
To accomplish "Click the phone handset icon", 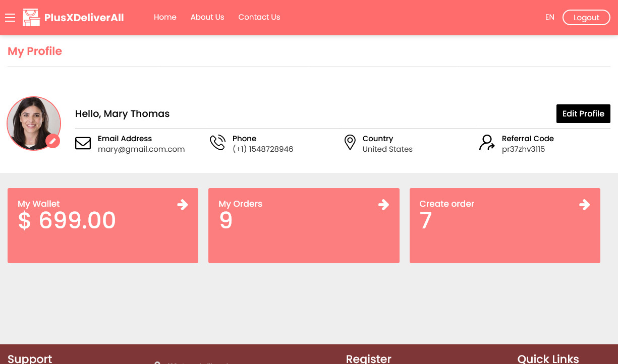I will tap(217, 143).
